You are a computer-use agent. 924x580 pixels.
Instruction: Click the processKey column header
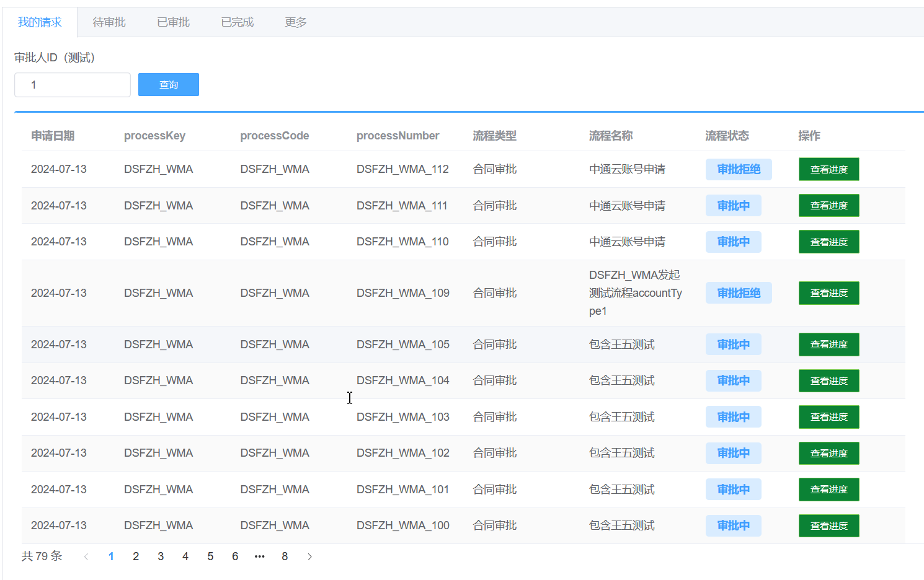tap(154, 136)
